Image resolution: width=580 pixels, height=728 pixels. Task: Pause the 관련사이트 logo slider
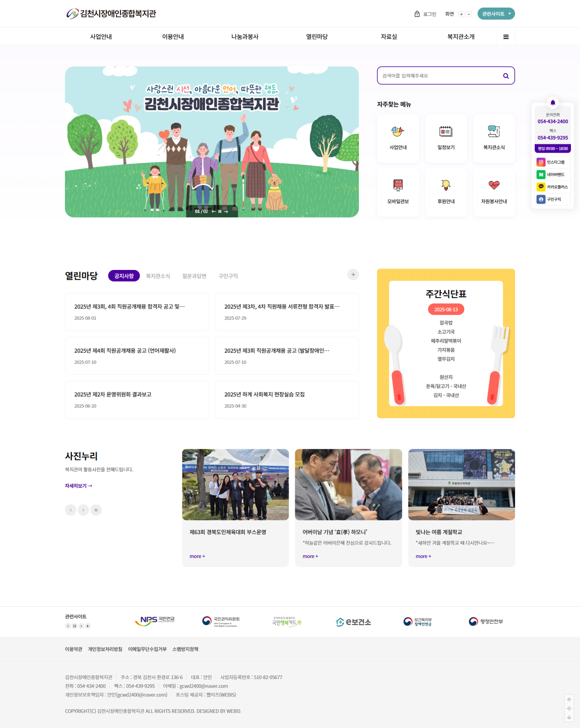pos(75,626)
